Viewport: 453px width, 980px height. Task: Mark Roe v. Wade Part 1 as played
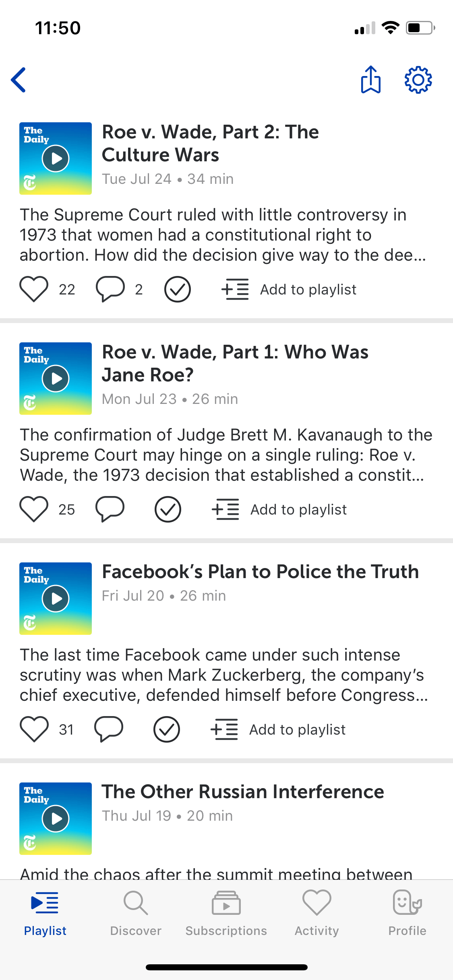click(168, 509)
